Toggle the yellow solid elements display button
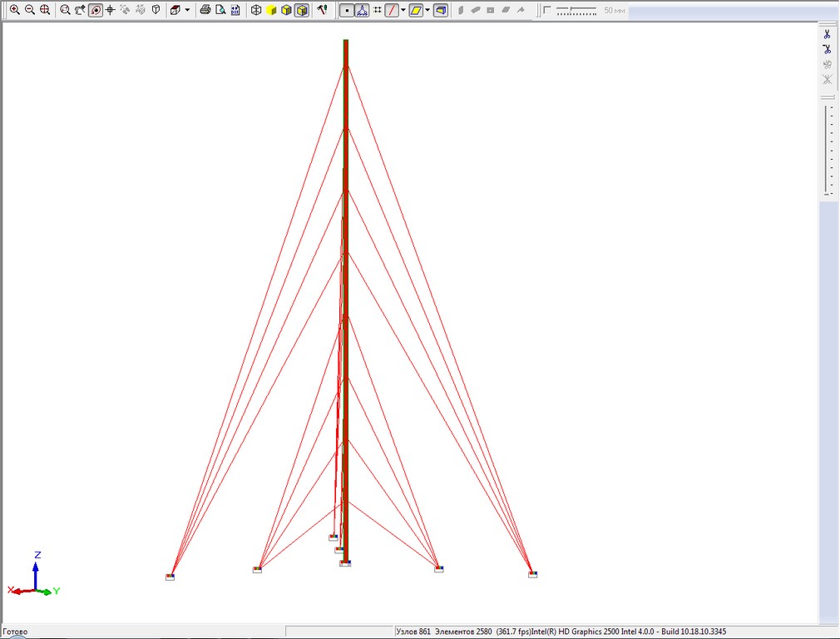Screen dimensions: 840x639 [x=440, y=10]
